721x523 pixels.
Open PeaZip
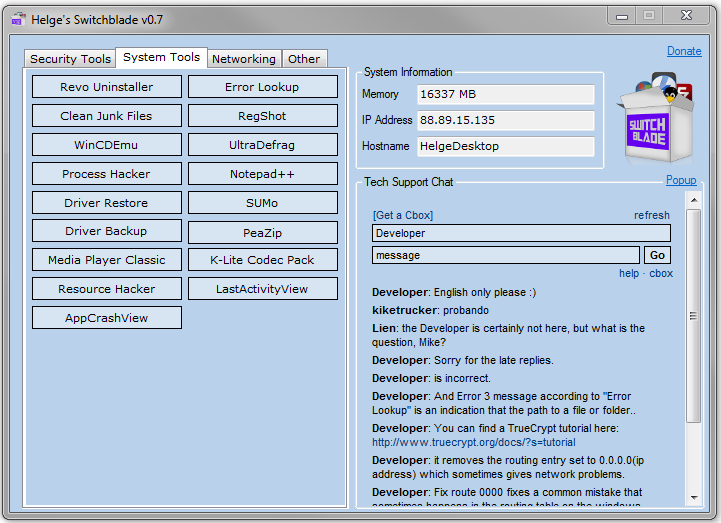point(262,233)
